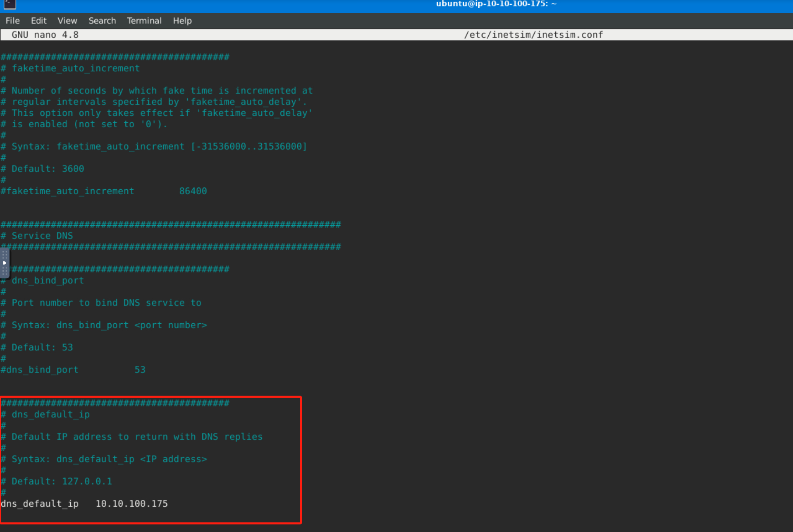This screenshot has width=793, height=532.
Task: Place cursor on 'regular intervals specified by' line
Action: coord(154,102)
